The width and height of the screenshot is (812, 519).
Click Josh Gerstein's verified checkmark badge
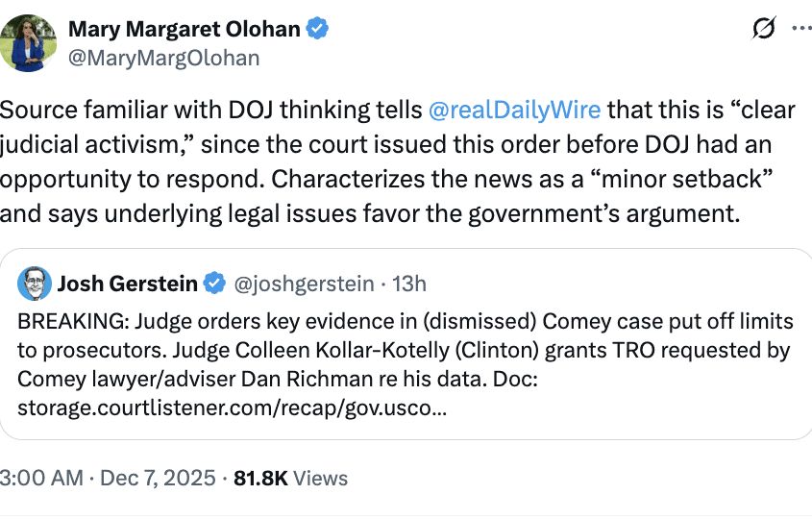tap(216, 284)
